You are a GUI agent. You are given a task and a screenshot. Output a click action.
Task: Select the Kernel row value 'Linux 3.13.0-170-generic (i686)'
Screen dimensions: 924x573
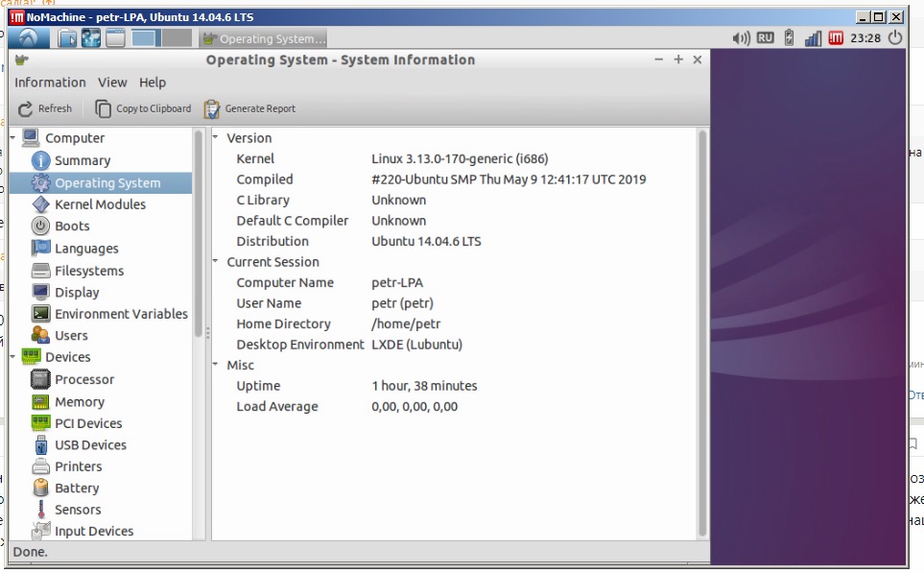pyautogui.click(x=460, y=158)
